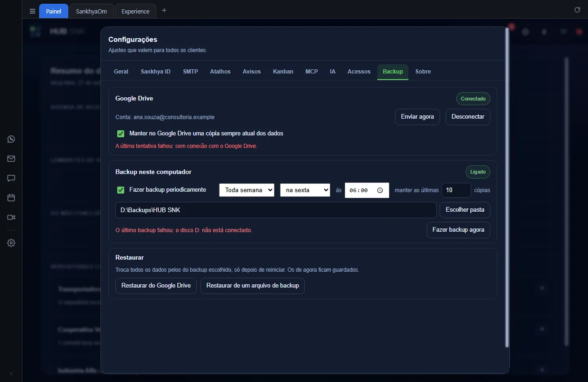Click the copies count field showing 10
The height and width of the screenshot is (382, 588).
(x=456, y=190)
